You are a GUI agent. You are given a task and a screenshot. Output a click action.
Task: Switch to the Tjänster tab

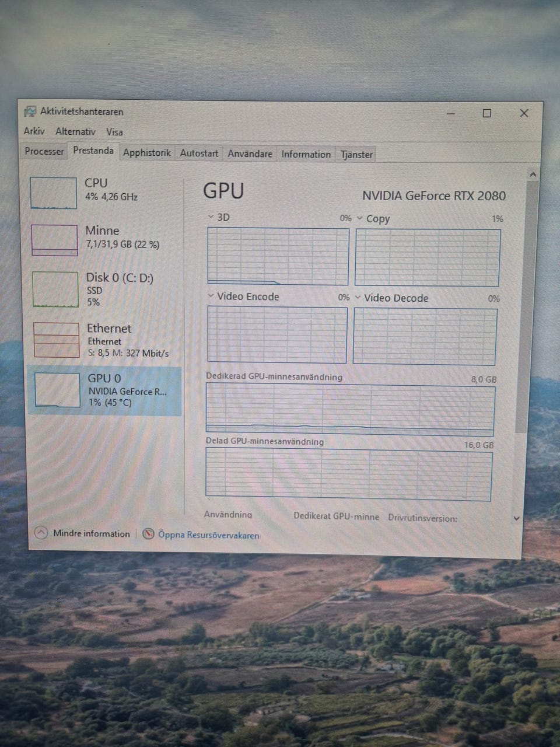(x=356, y=155)
